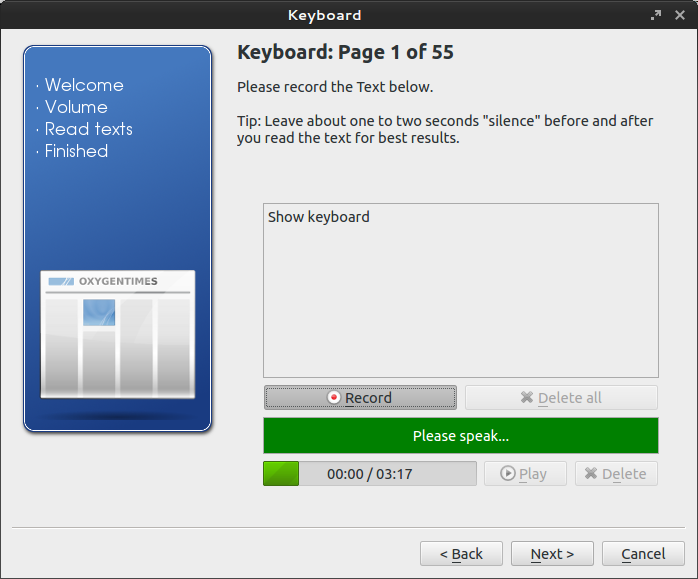This screenshot has height=579, width=698.
Task: Select the Welcome step in the sidebar
Action: coord(84,85)
